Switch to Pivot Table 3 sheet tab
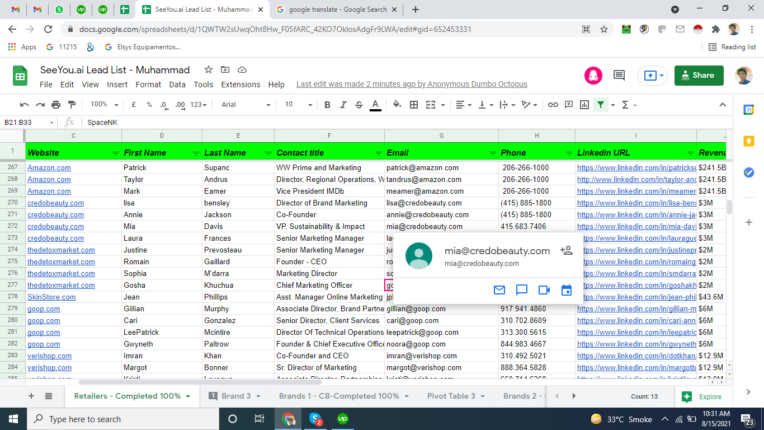Viewport: 764px width, 430px height. click(x=456, y=396)
